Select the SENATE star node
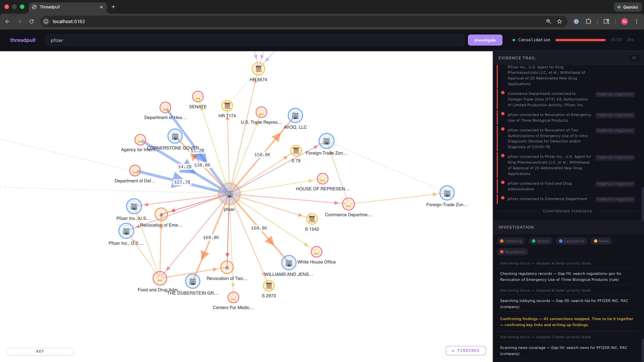644x362 pixels. click(x=198, y=97)
